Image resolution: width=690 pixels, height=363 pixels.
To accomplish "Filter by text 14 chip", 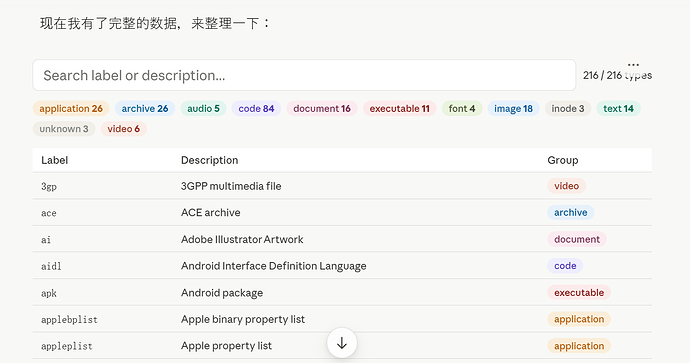I will point(618,109).
